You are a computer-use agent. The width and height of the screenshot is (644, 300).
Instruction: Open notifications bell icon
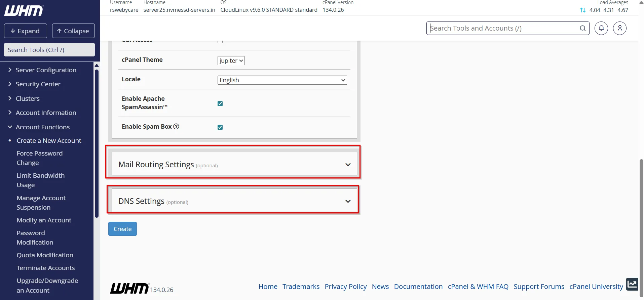[601, 28]
